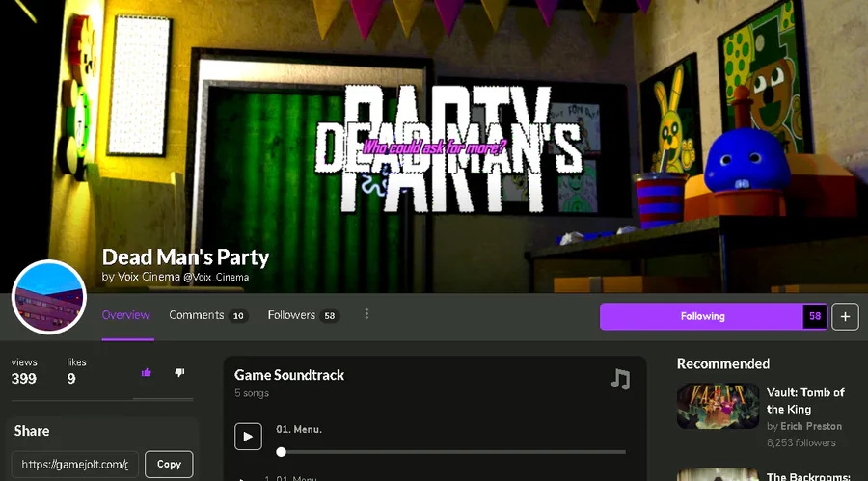Open the Comments tab
This screenshot has width=868, height=481.
click(208, 315)
